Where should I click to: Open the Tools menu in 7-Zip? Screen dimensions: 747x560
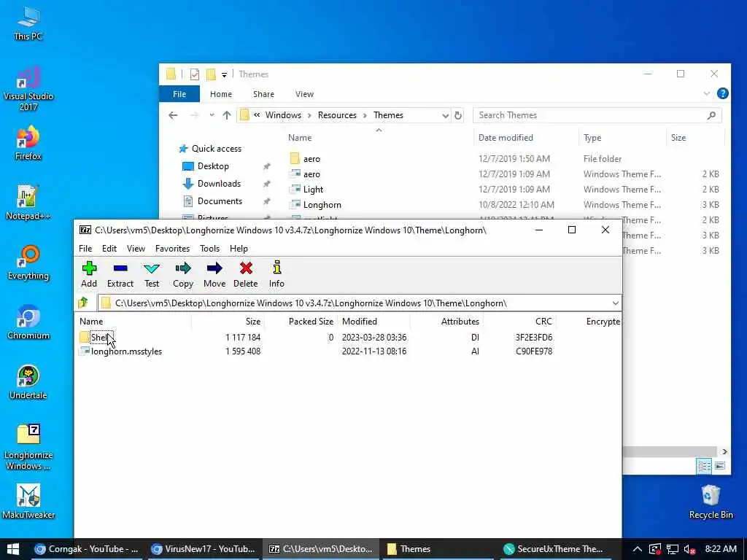(209, 249)
